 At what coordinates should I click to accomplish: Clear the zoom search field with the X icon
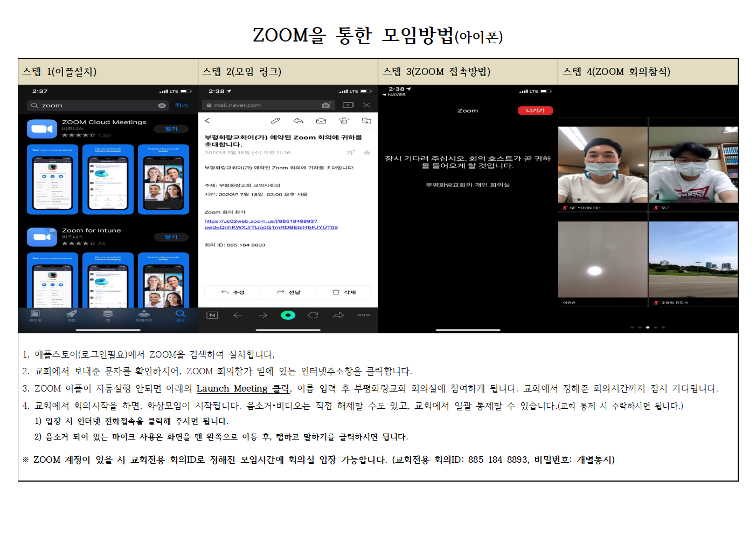(x=162, y=106)
